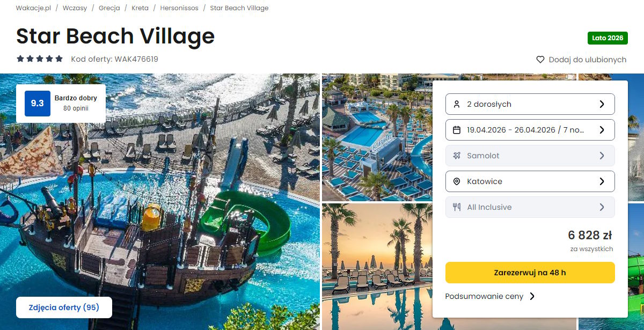Click the five-star hotel rating icons
Viewport: 644px width, 330px height.
pyautogui.click(x=40, y=59)
